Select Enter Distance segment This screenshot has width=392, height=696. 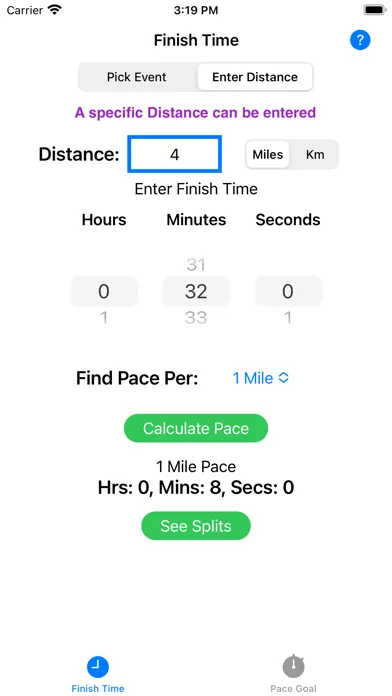tap(255, 77)
